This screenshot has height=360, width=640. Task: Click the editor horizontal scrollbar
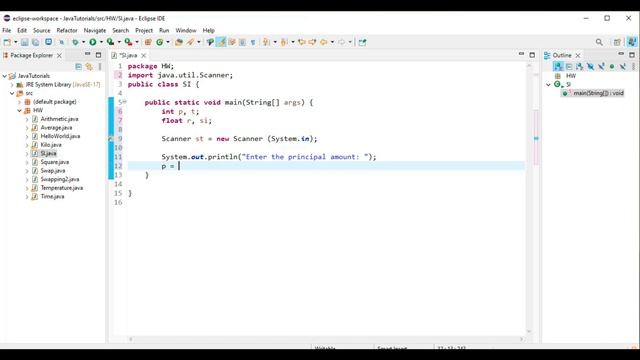click(326, 339)
